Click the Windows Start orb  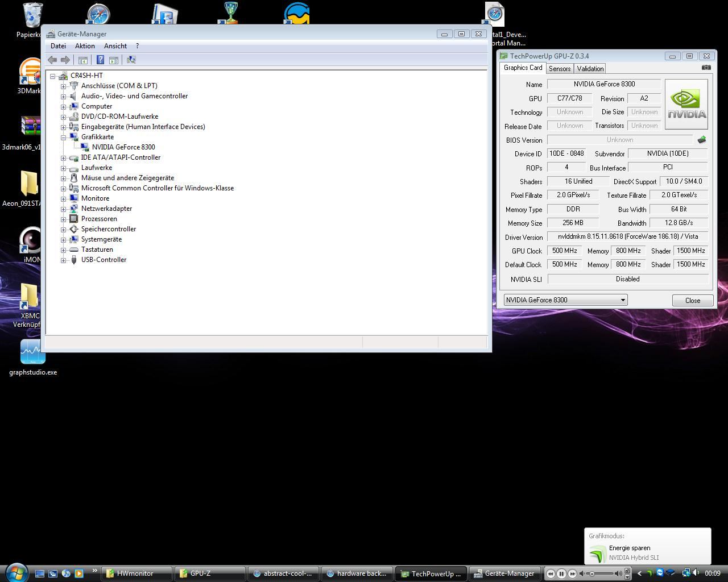click(x=16, y=572)
